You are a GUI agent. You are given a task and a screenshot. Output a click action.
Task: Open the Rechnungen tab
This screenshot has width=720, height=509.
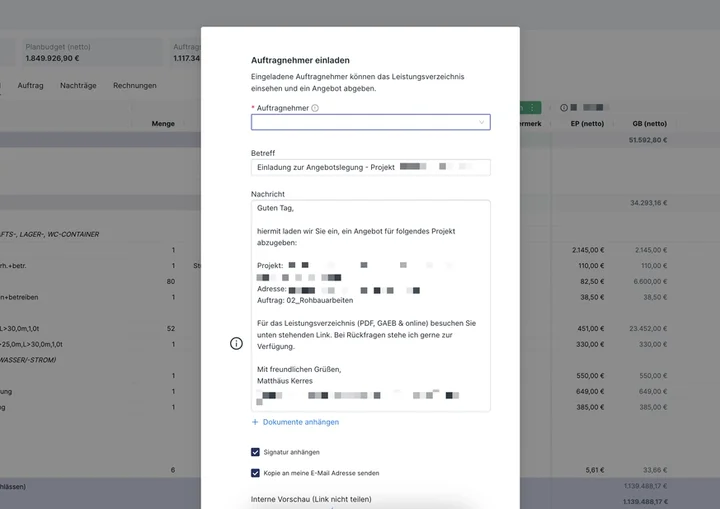click(135, 85)
